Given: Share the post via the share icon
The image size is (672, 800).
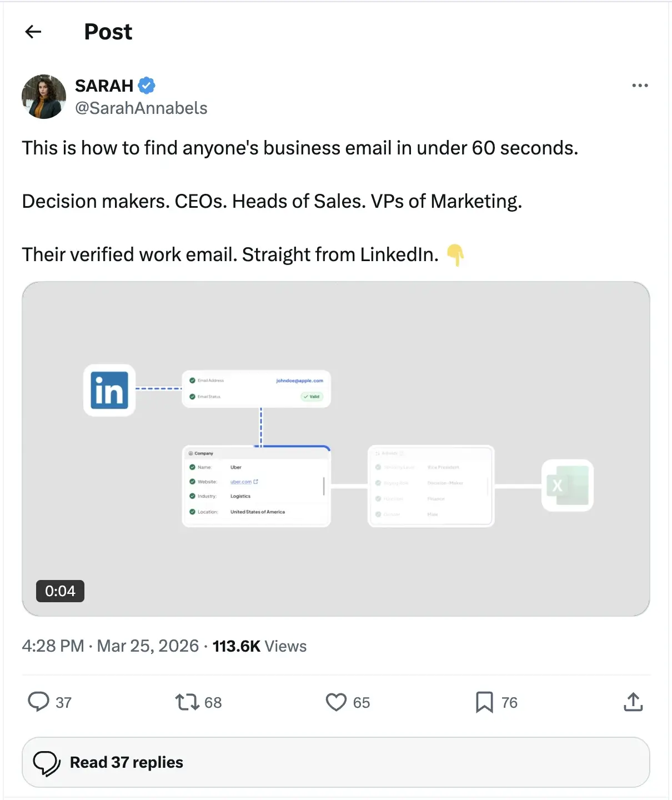Looking at the screenshot, I should coord(633,702).
